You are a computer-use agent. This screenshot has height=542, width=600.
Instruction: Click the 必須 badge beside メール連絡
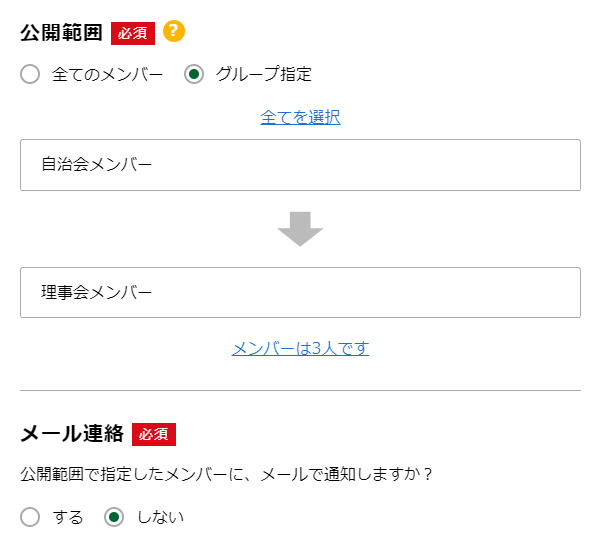(x=153, y=434)
